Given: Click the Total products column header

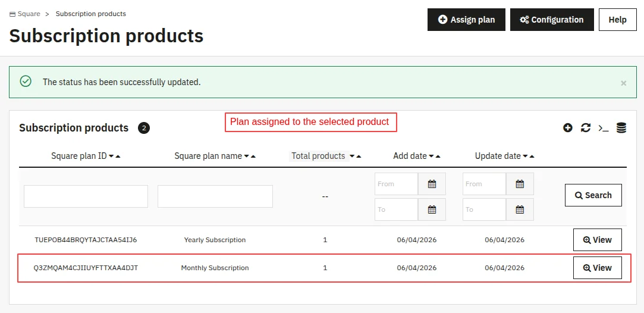Looking at the screenshot, I should (x=318, y=156).
